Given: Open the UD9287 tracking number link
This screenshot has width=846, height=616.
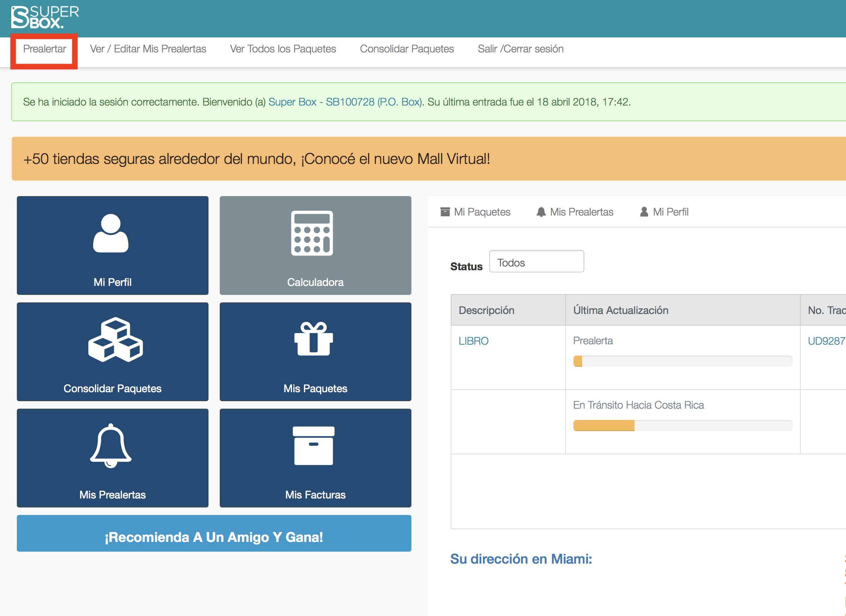Looking at the screenshot, I should click(827, 341).
